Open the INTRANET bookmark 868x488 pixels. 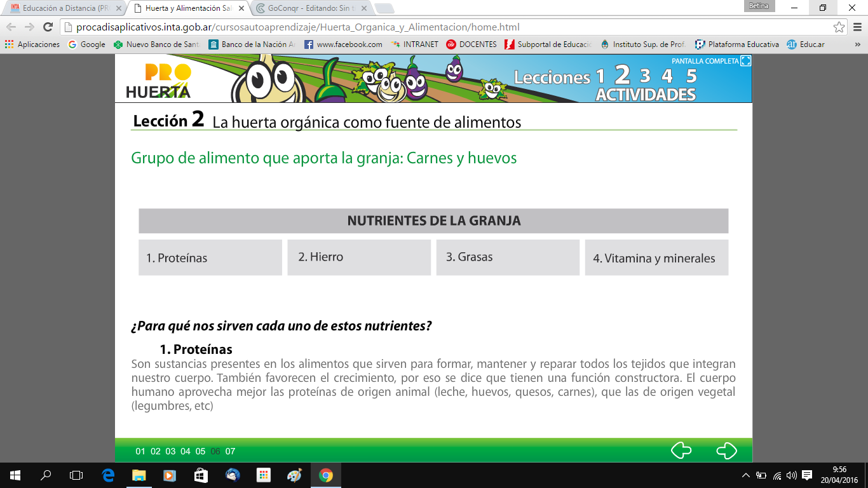(414, 44)
